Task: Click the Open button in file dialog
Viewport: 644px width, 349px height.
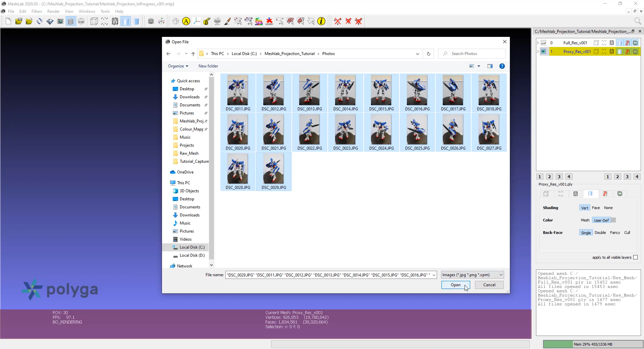Action: 455,285
